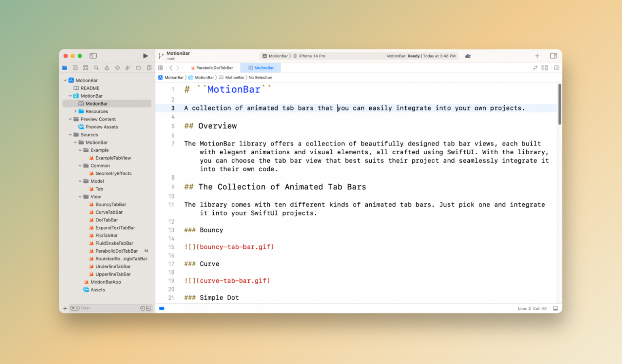Expand the Resources folder
The width and height of the screenshot is (622, 364).
point(75,111)
